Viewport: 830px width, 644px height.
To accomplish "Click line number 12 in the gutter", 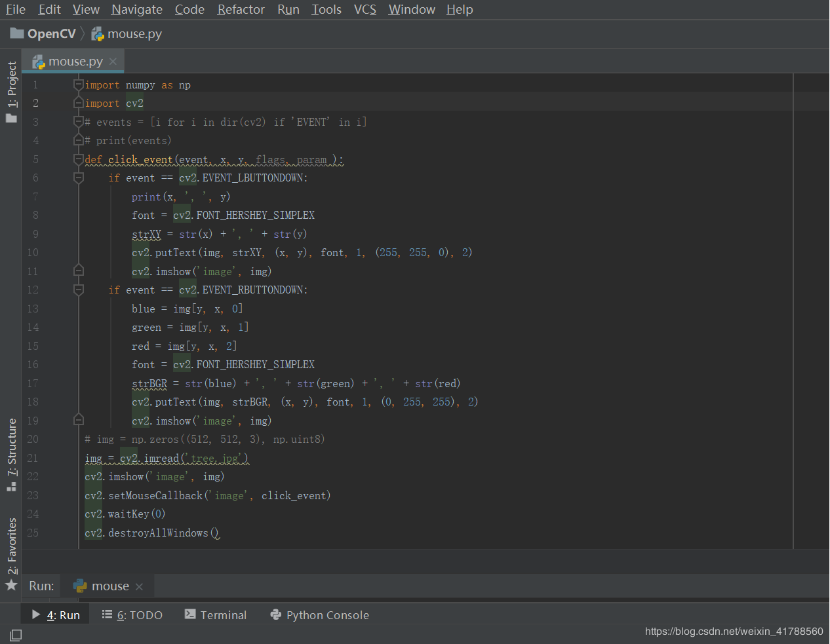I will (33, 290).
